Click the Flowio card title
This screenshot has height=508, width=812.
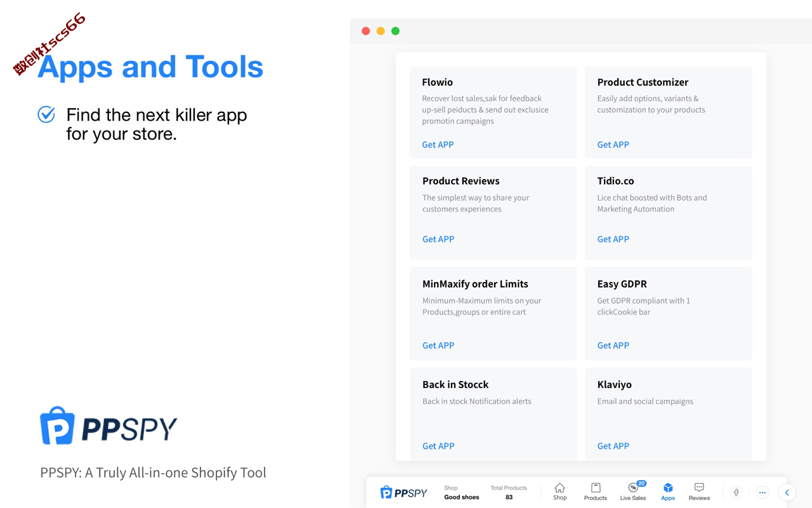click(437, 82)
